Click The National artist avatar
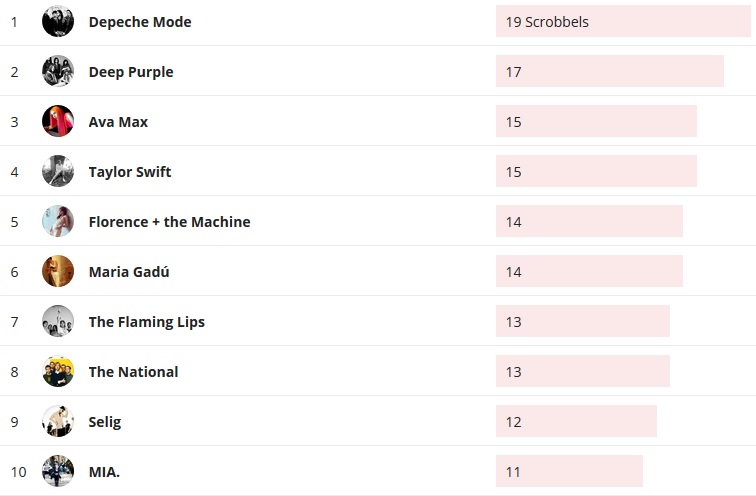Image resolution: width=756 pixels, height=496 pixels. (58, 371)
